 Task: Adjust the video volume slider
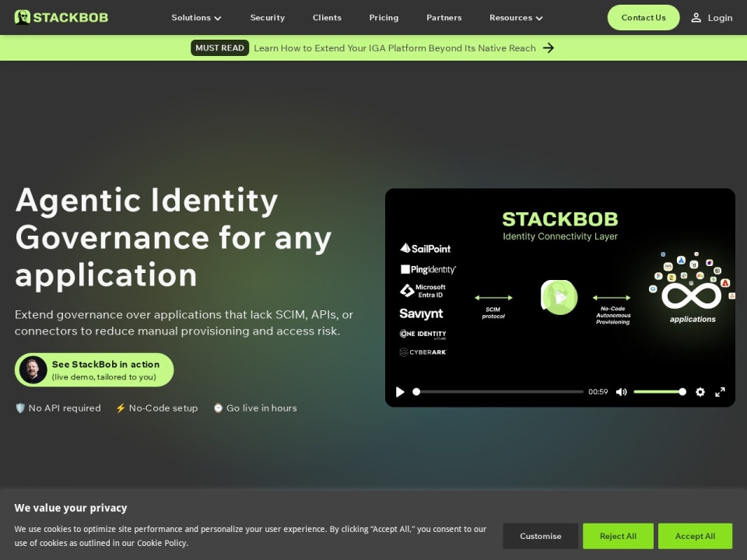(x=660, y=391)
